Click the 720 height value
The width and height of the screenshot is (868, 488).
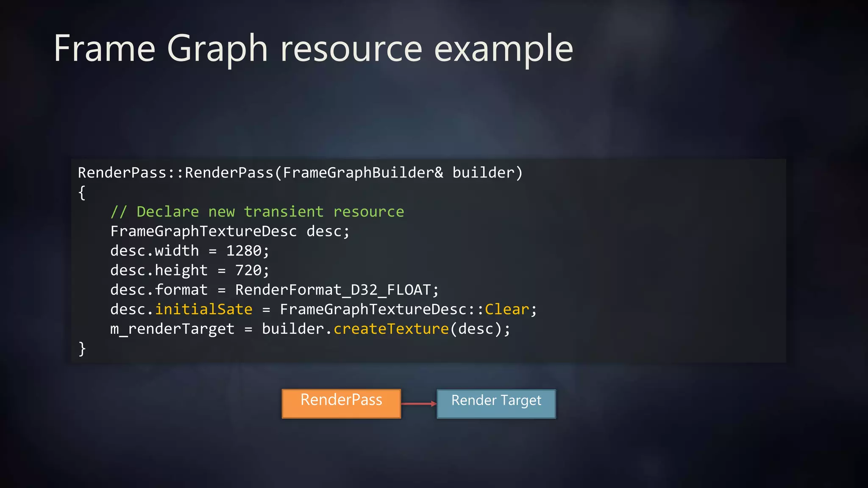[x=248, y=270]
